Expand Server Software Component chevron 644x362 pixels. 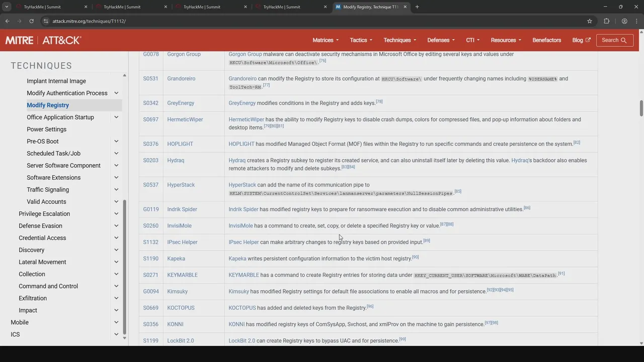[116, 165]
